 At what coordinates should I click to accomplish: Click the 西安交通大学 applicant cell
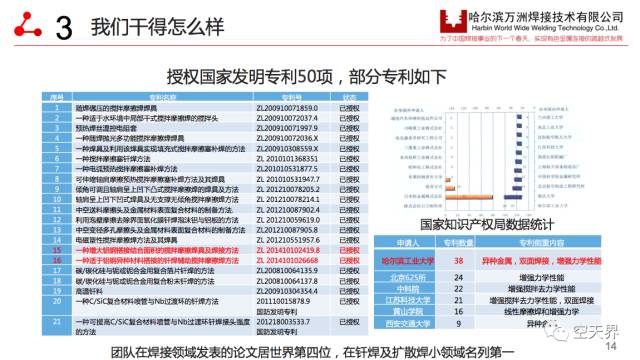tap(407, 324)
